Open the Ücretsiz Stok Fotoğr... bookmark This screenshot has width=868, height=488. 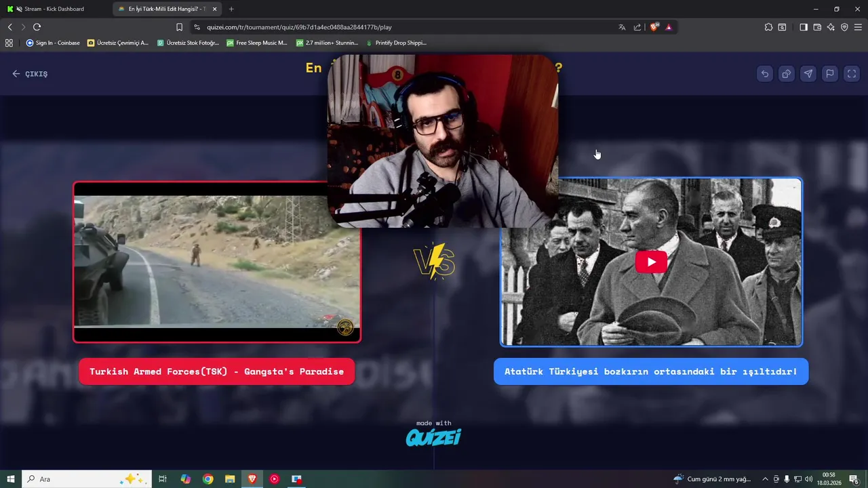188,43
